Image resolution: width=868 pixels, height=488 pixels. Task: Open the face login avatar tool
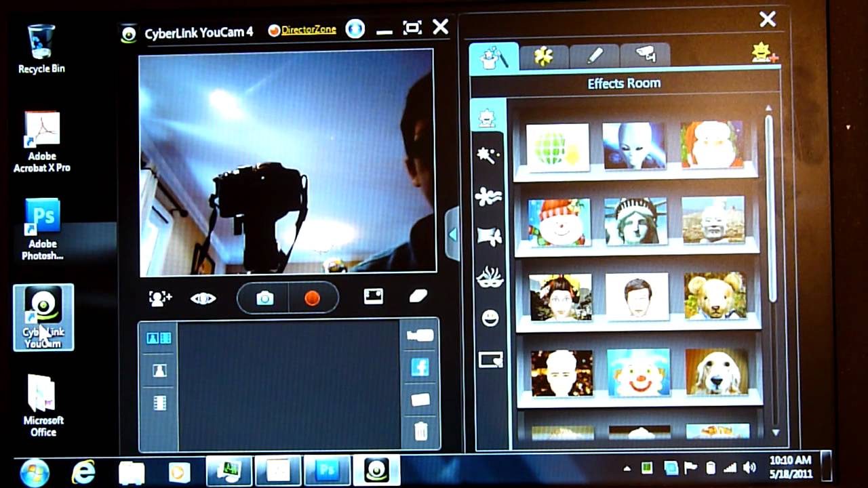coord(160,298)
